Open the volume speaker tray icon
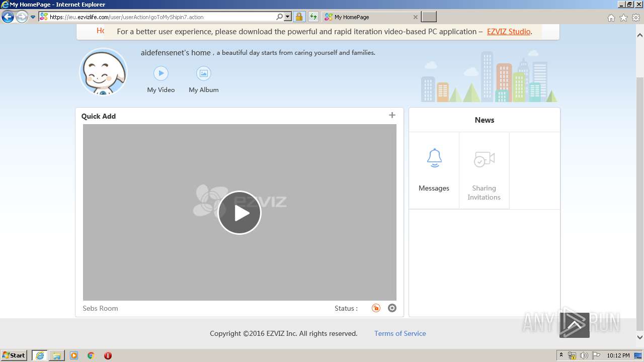 tap(584, 355)
